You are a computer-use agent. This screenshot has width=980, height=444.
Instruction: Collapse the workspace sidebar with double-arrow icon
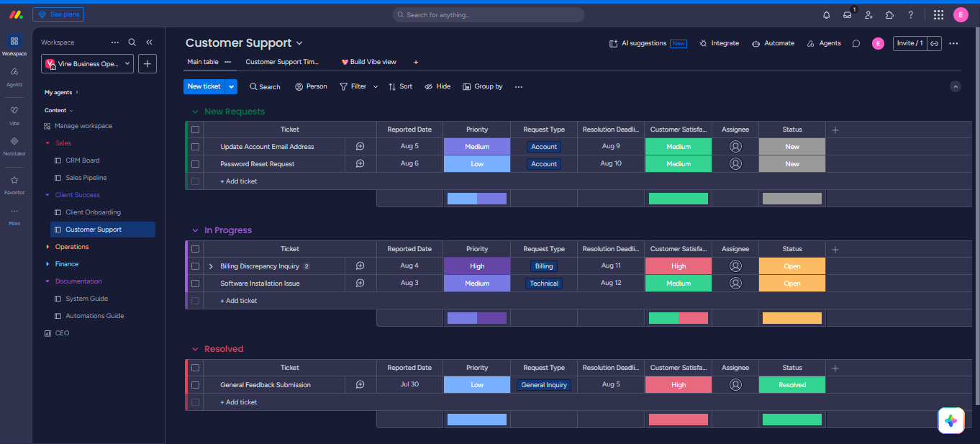click(149, 42)
